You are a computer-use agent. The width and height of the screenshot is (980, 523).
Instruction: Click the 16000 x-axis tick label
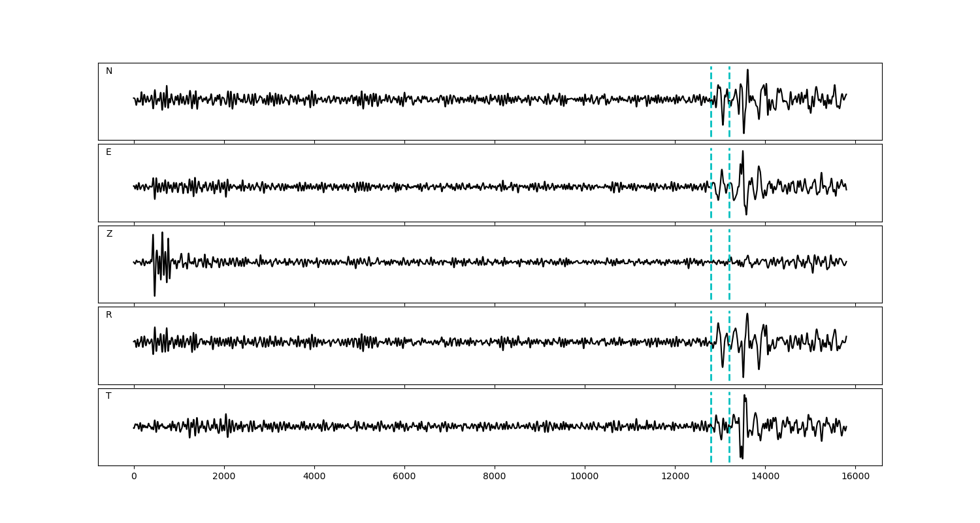point(855,477)
